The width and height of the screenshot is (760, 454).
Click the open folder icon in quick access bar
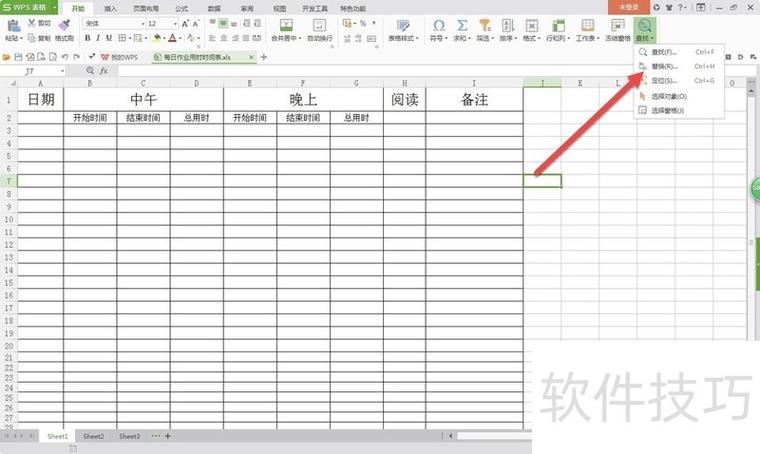[x=6, y=57]
